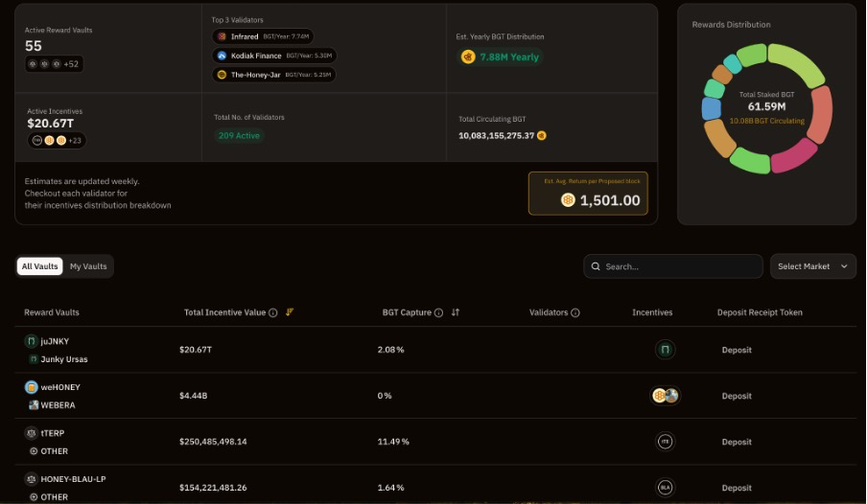Click the HONEY-BLAU-LP incentive token icon
The height and width of the screenshot is (504, 867).
coord(665,488)
